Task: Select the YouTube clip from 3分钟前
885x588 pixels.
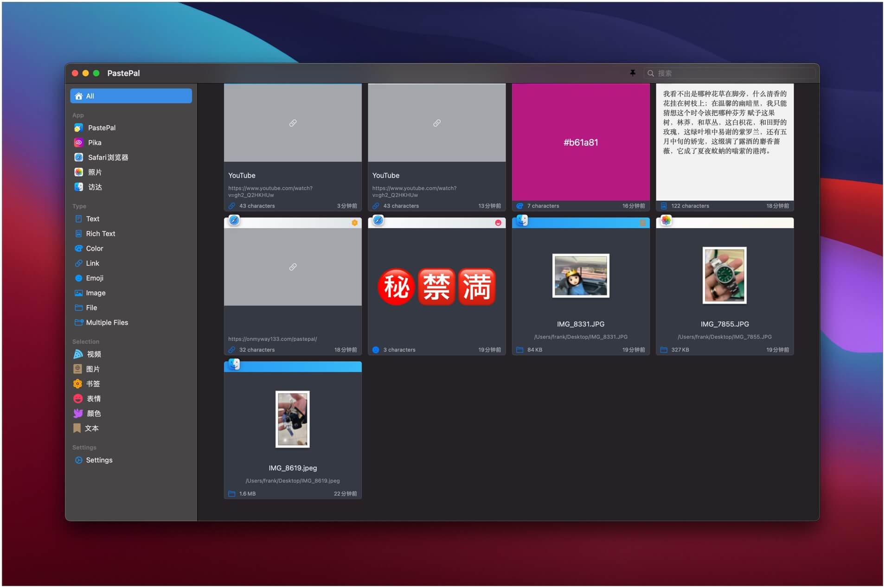Action: (293, 147)
